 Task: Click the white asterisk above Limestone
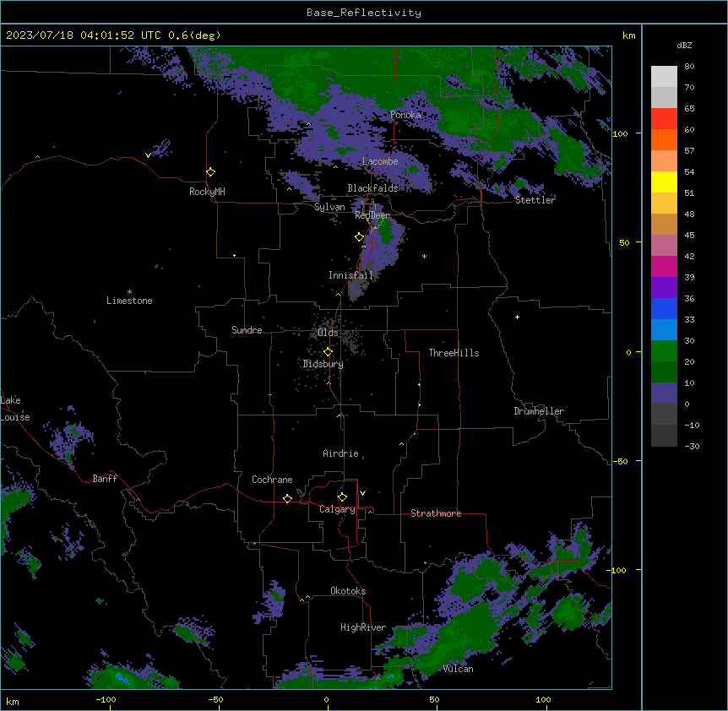tap(129, 292)
